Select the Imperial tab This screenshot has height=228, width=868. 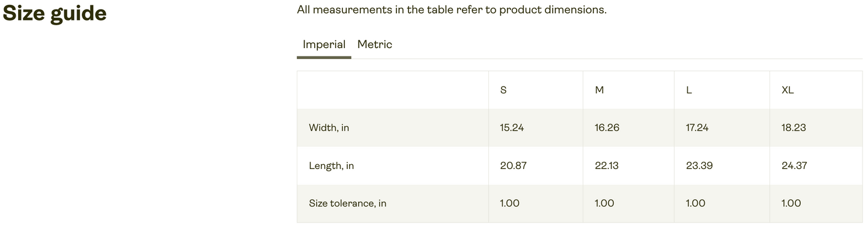coord(324,45)
